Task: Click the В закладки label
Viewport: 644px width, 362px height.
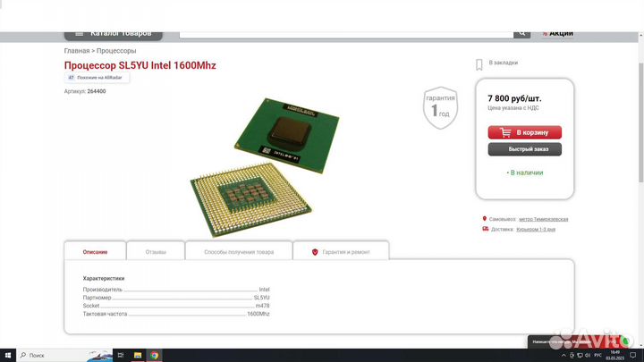Action: click(x=503, y=63)
